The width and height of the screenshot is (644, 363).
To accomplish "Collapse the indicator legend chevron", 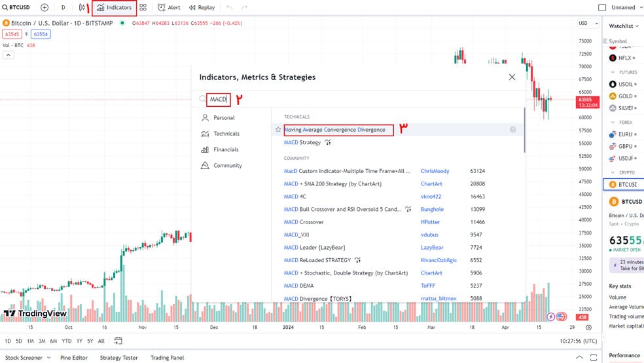I will 9,54.
